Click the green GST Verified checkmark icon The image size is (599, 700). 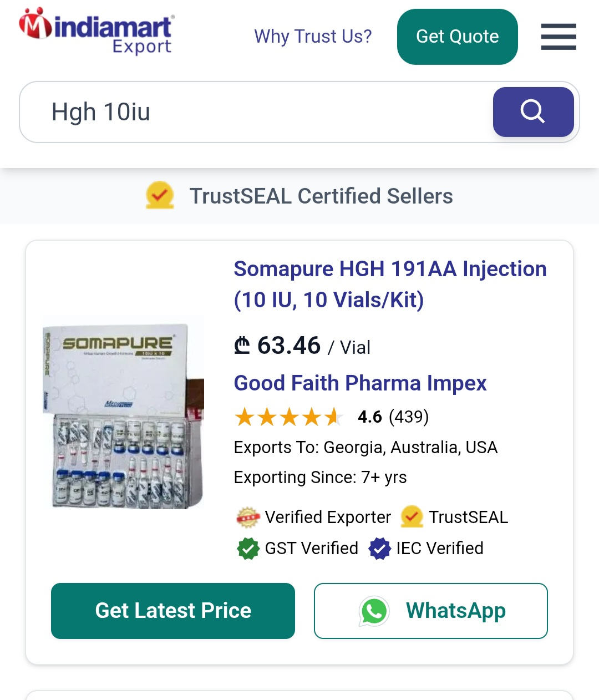pos(248,549)
